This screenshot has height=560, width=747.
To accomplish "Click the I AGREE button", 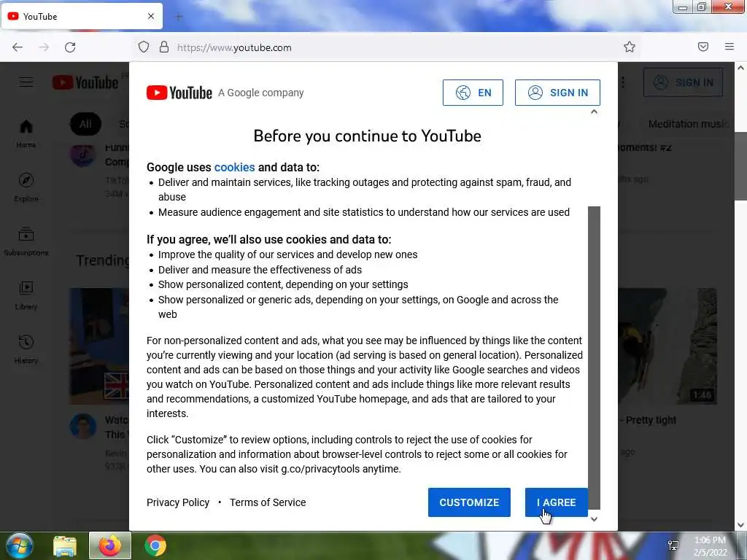I will pos(556,502).
